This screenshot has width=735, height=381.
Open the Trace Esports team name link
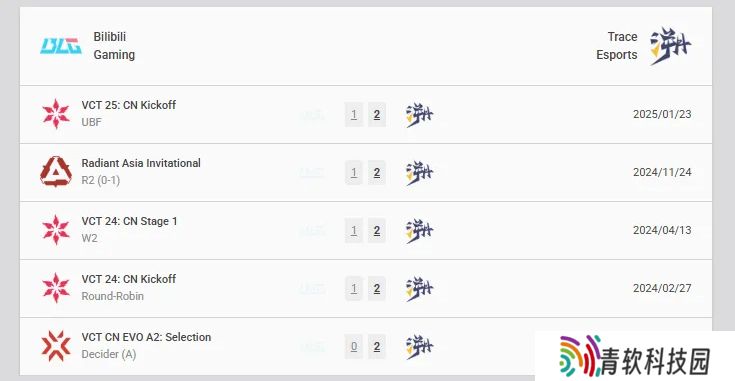616,45
